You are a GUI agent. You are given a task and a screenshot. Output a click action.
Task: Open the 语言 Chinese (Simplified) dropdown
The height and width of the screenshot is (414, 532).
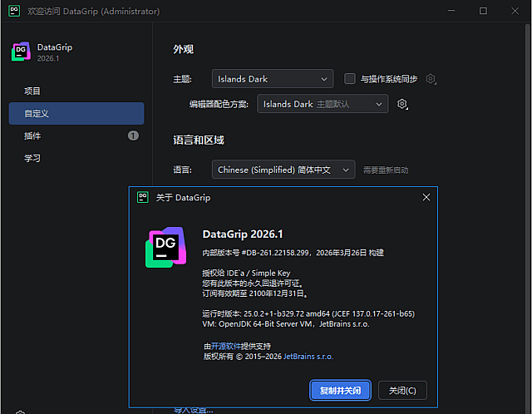283,170
